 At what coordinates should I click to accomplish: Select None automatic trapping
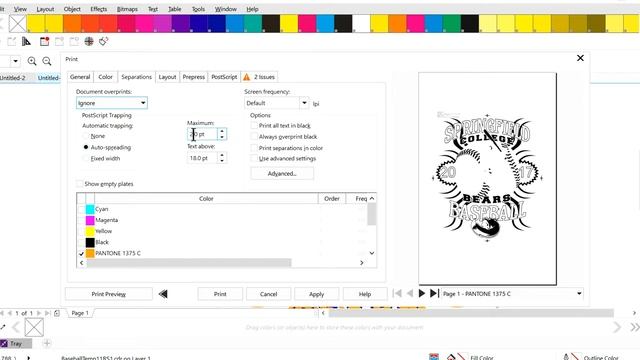(x=86, y=136)
